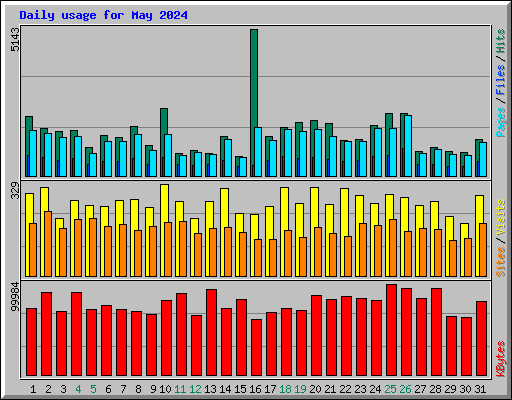The width and height of the screenshot is (512, 400).
Task: Click day label 11 on the x-axis
Action: point(180,389)
